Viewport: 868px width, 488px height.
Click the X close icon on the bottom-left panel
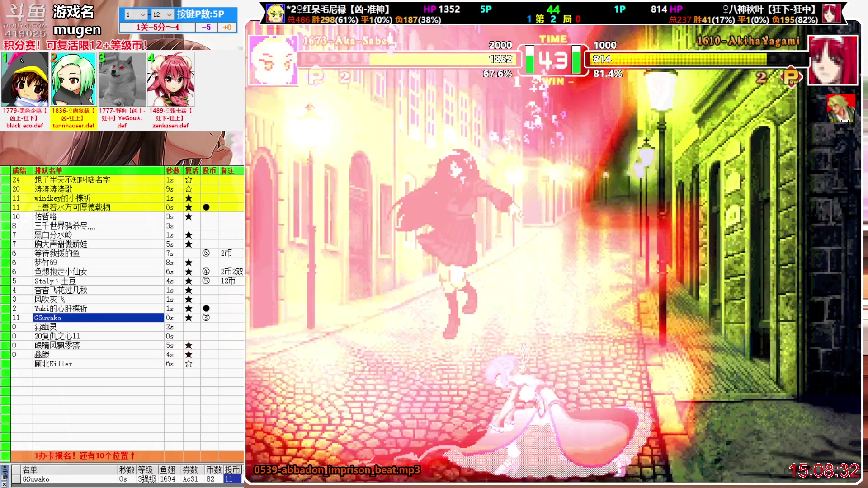coord(4,484)
